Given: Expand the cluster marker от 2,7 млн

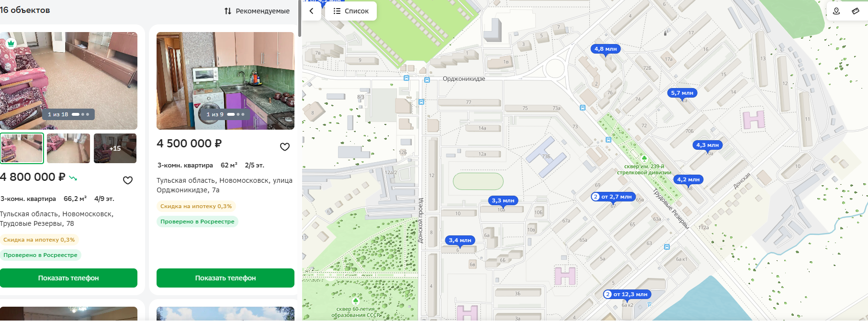Looking at the screenshot, I should (x=612, y=197).
